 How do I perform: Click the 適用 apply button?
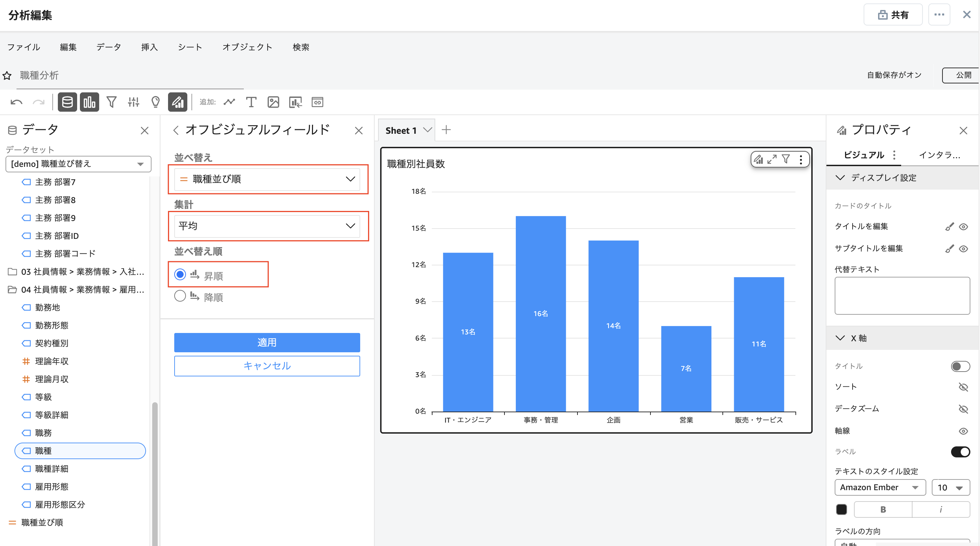point(267,343)
